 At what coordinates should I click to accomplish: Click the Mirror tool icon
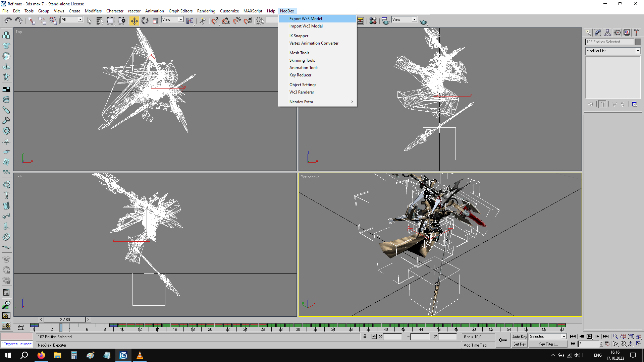pyautogui.click(x=190, y=21)
